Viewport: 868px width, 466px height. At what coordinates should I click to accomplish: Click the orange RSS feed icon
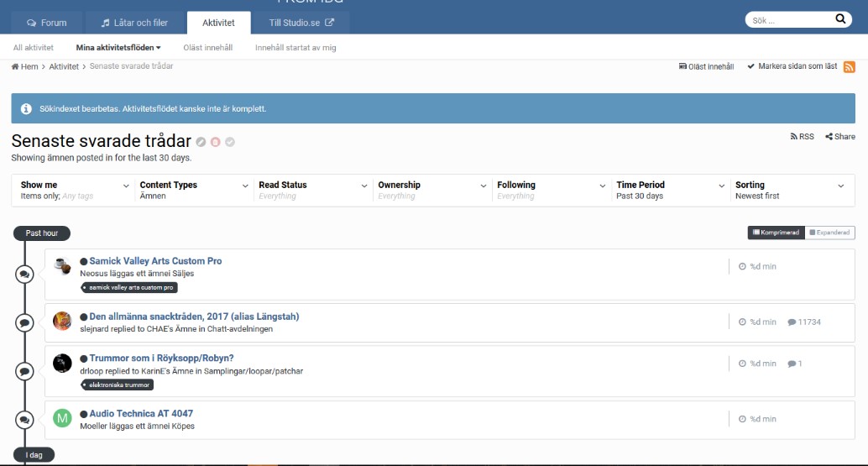click(x=850, y=67)
